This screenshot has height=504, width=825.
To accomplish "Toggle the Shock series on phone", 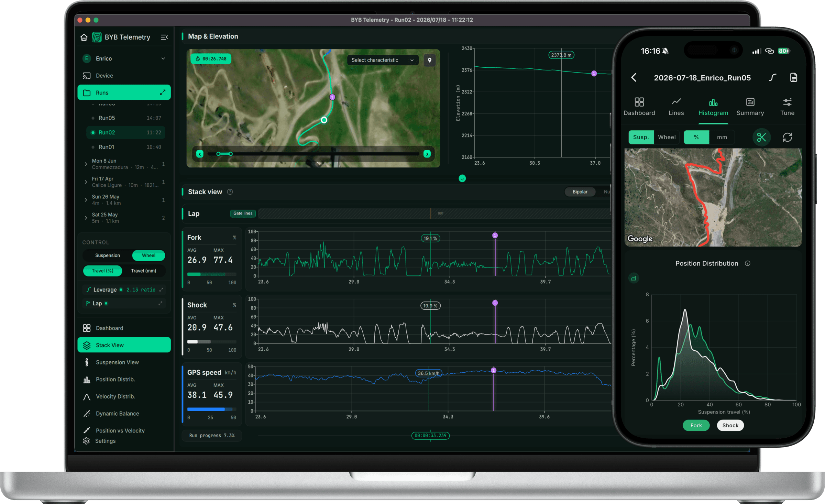I will click(730, 425).
